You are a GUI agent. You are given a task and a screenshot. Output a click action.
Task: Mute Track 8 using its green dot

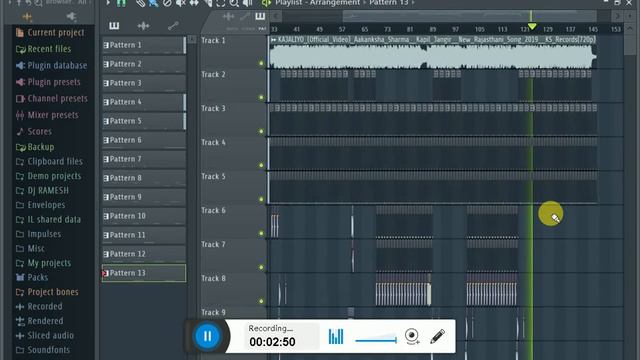261,301
